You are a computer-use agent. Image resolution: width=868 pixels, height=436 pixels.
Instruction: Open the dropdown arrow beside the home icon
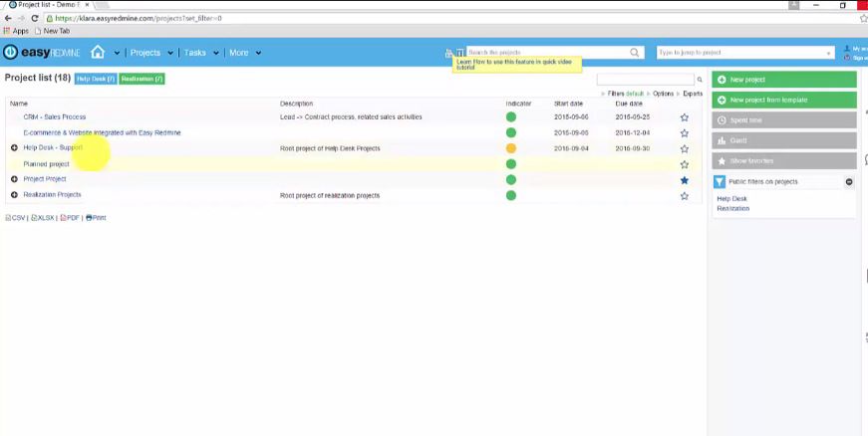click(x=117, y=53)
